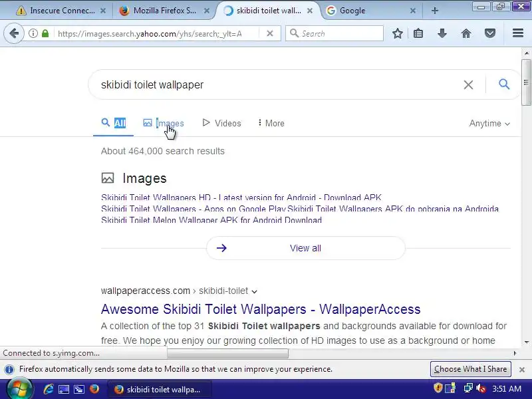Launch Internet Explorer from taskbar
The image size is (532, 399).
(49, 389)
